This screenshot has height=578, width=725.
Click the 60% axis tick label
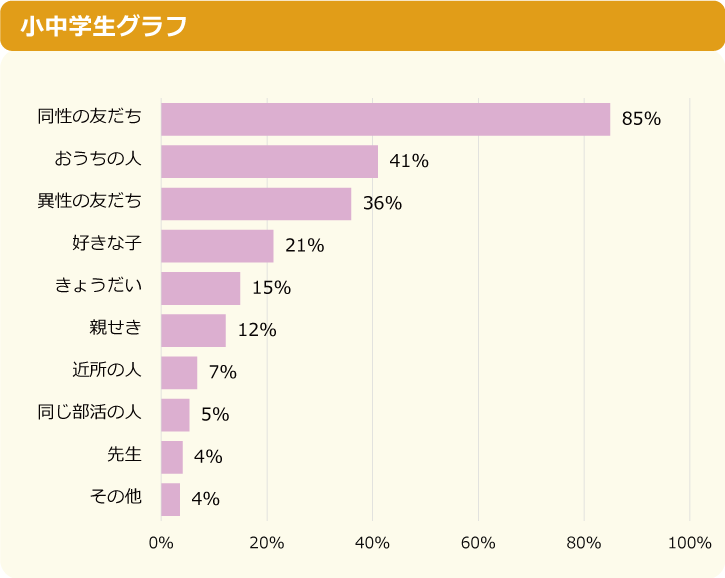coord(478,542)
